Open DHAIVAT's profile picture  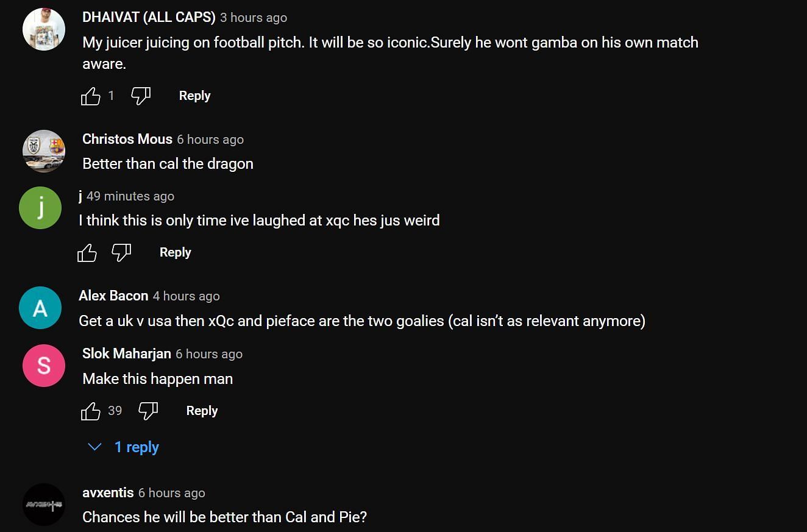44,29
